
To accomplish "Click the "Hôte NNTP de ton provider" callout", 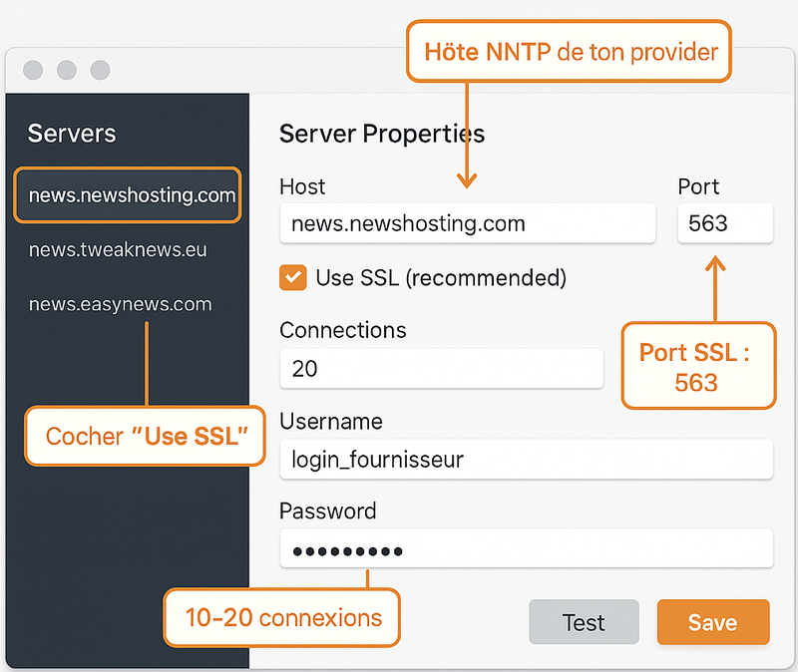I will (x=570, y=52).
